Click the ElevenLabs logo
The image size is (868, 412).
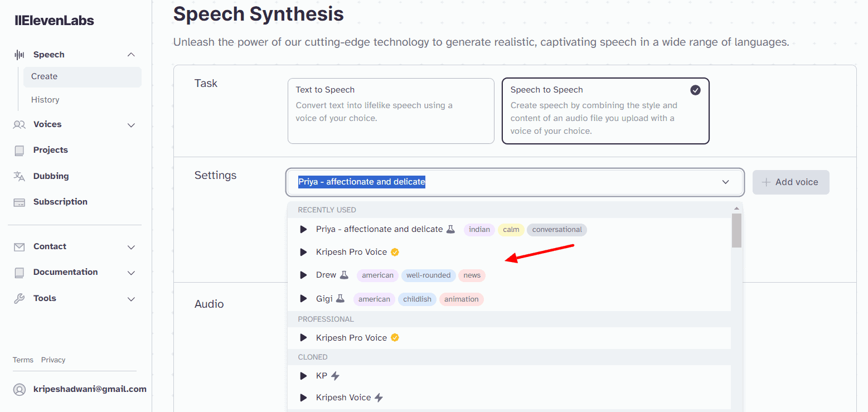pos(55,21)
